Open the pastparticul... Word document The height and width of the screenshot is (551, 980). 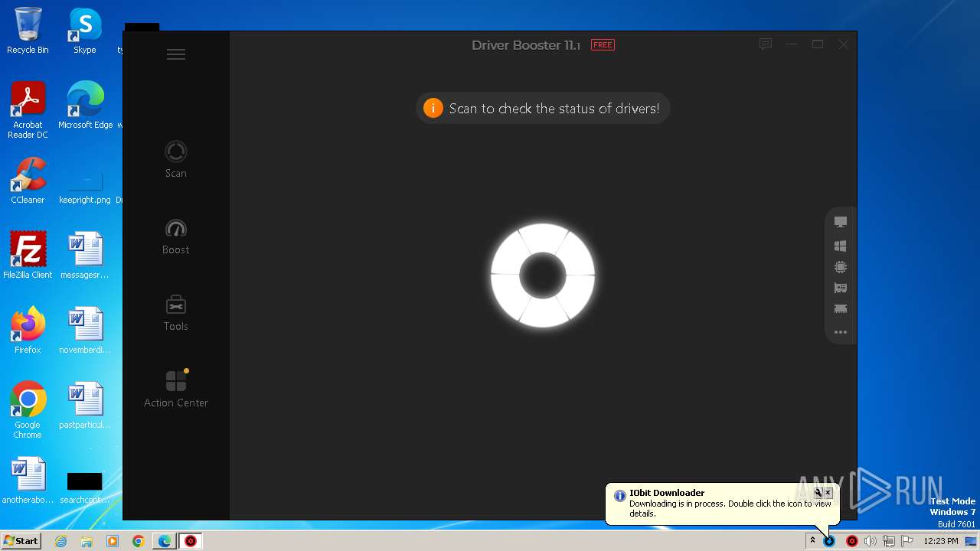coord(84,406)
